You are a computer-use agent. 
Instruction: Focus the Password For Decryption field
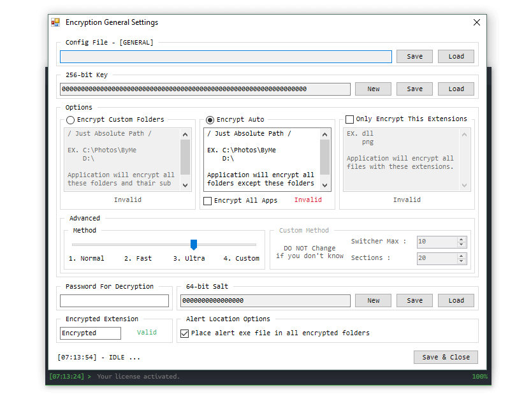(x=114, y=301)
